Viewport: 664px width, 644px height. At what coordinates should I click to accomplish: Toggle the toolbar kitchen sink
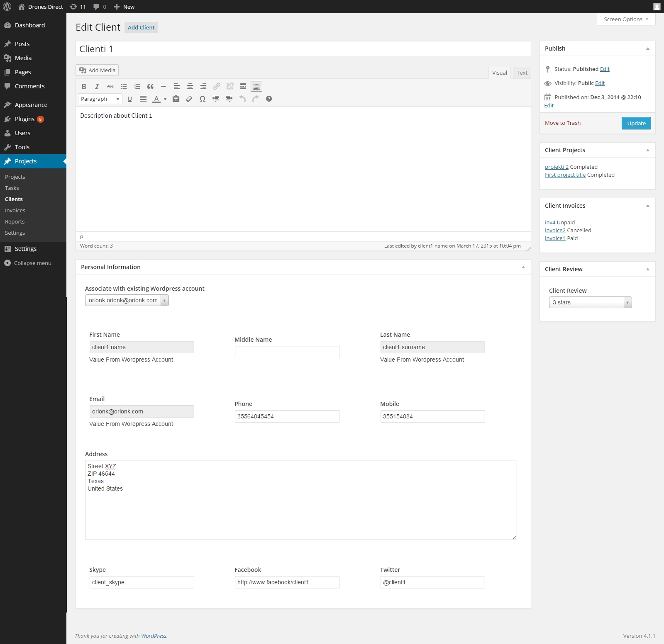click(256, 86)
